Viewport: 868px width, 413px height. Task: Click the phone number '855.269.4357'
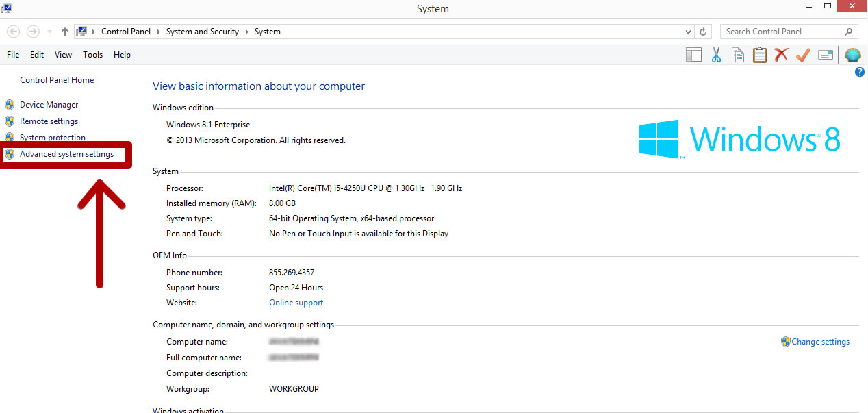tap(292, 273)
